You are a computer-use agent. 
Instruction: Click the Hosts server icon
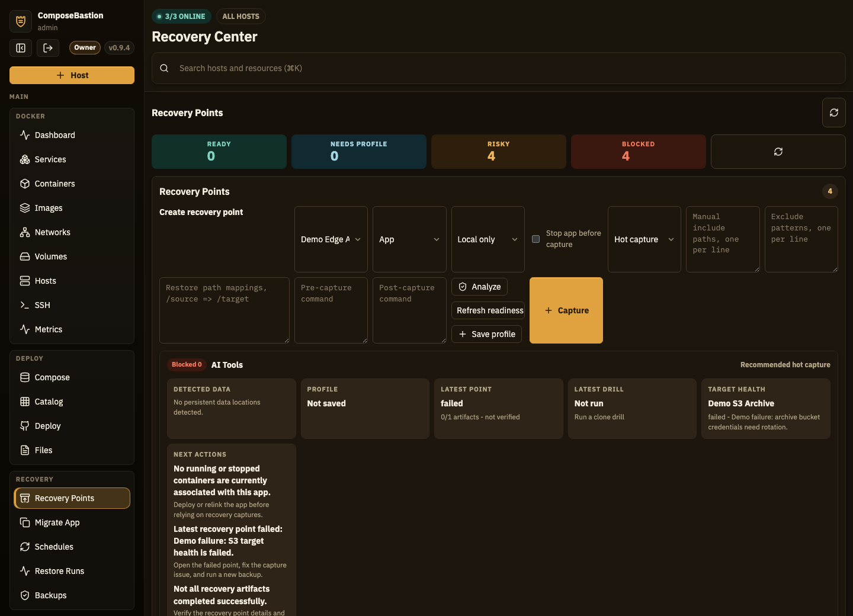(x=25, y=281)
